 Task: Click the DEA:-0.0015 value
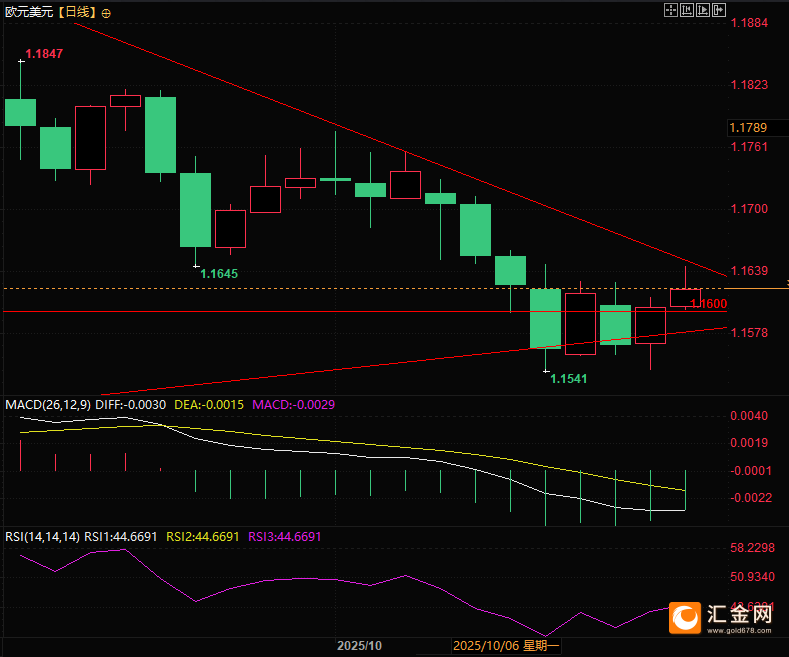[209, 405]
